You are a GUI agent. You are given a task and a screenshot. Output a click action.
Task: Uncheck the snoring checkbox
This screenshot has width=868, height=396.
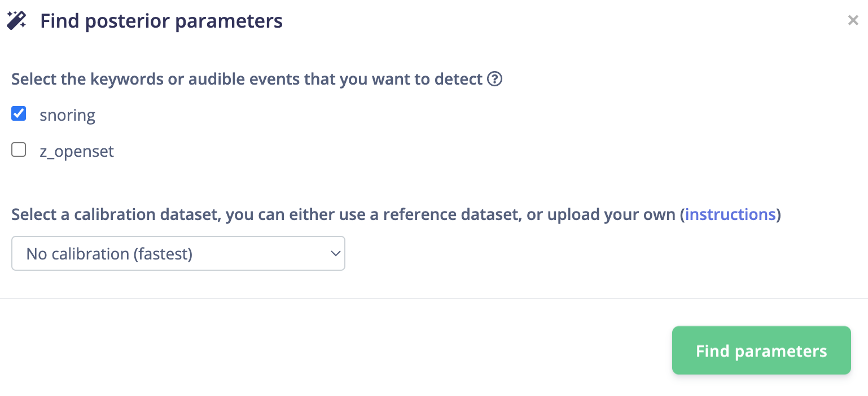19,114
